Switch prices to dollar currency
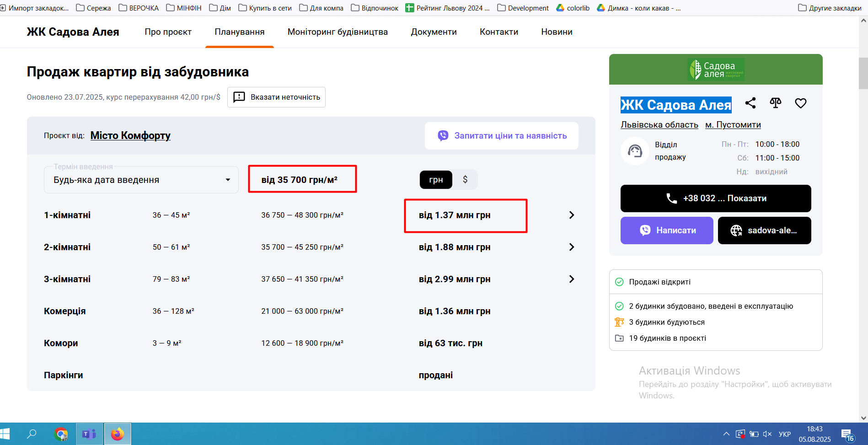The image size is (868, 445). pos(465,180)
